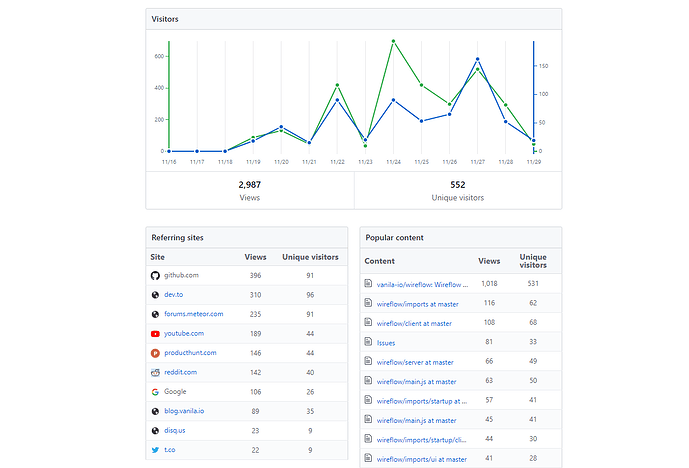Click the globe icon next to dev.to

[155, 295]
